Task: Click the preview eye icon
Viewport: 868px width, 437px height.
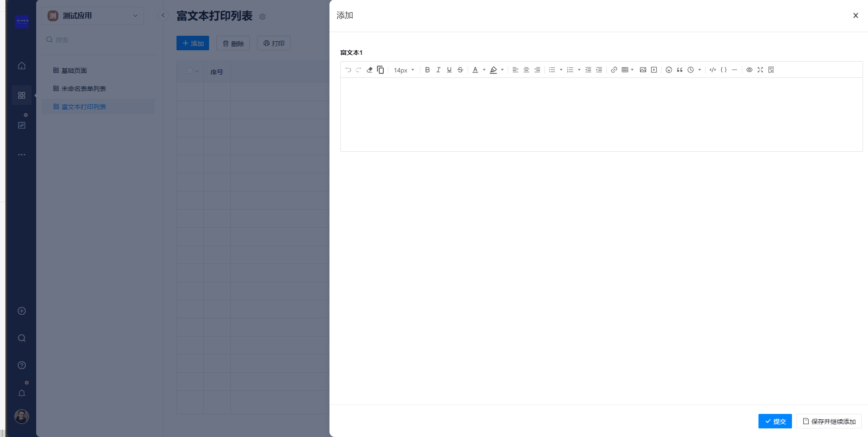Action: pos(749,70)
